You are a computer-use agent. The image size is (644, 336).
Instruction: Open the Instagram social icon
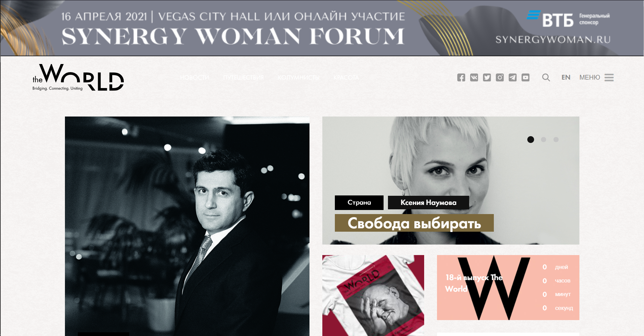tap(500, 78)
